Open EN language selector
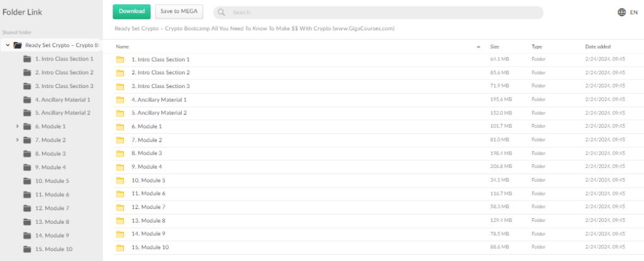The image size is (644, 261). tap(633, 12)
